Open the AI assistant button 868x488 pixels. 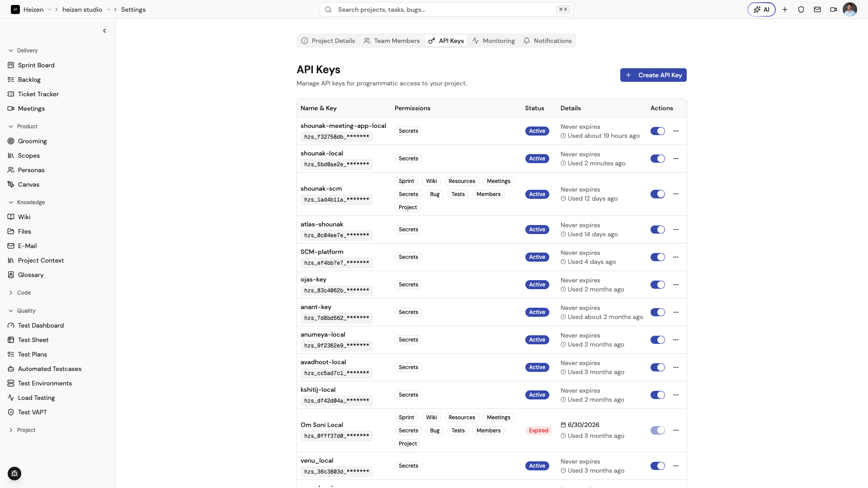tap(761, 9)
